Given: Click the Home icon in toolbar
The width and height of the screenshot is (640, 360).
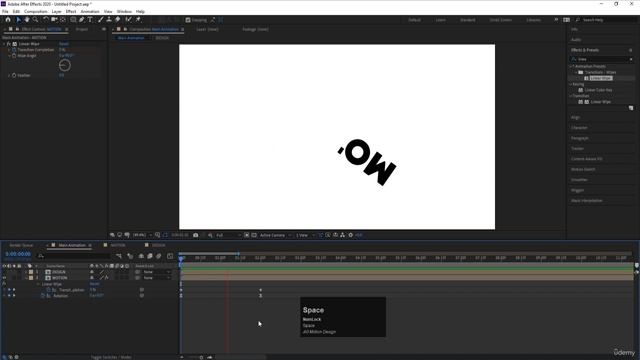Looking at the screenshot, I should pyautogui.click(x=8, y=20).
